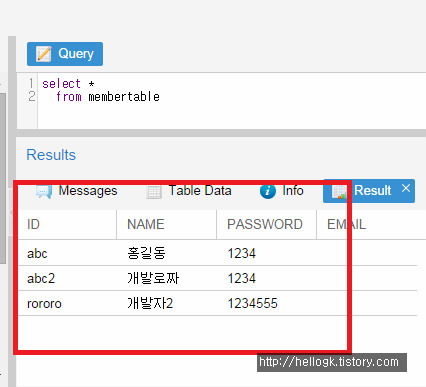Click the NAME column header

pos(167,224)
